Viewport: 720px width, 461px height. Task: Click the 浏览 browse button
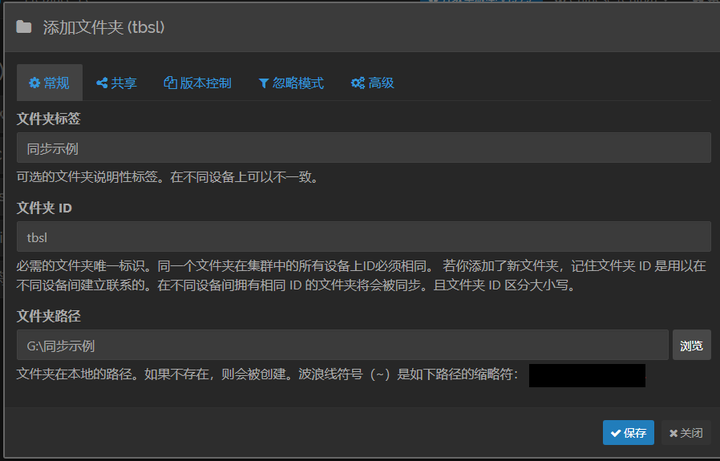pos(692,345)
